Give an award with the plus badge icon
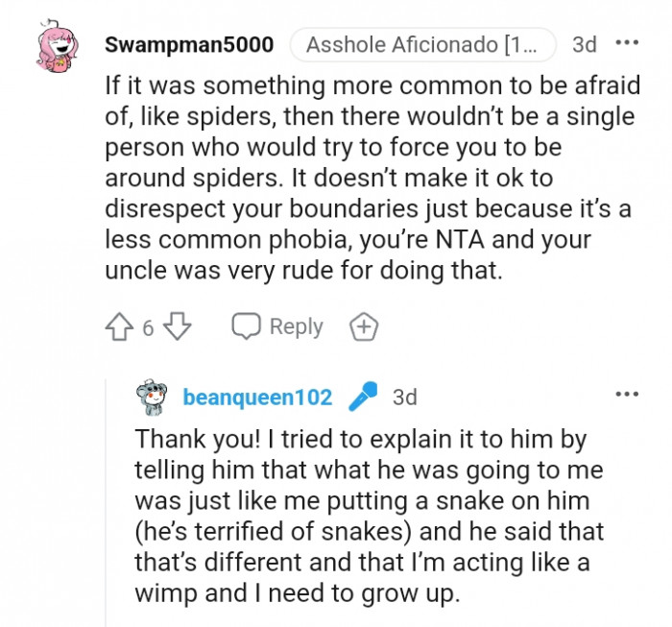The image size is (672, 627). point(363,327)
